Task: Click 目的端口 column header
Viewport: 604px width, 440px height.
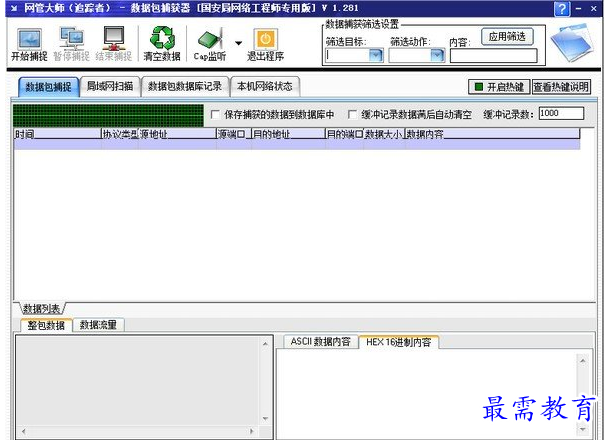Action: (x=345, y=134)
